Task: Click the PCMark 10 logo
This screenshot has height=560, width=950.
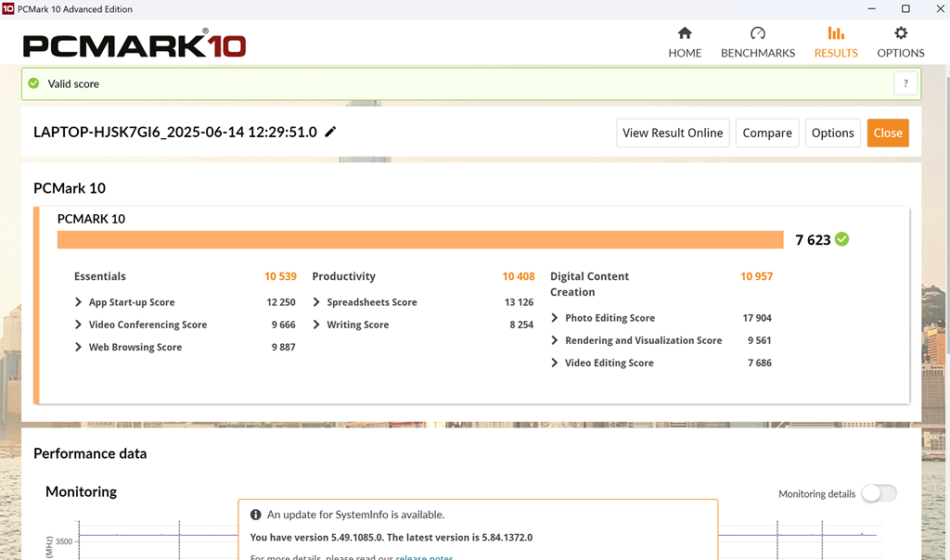Action: coord(135,45)
